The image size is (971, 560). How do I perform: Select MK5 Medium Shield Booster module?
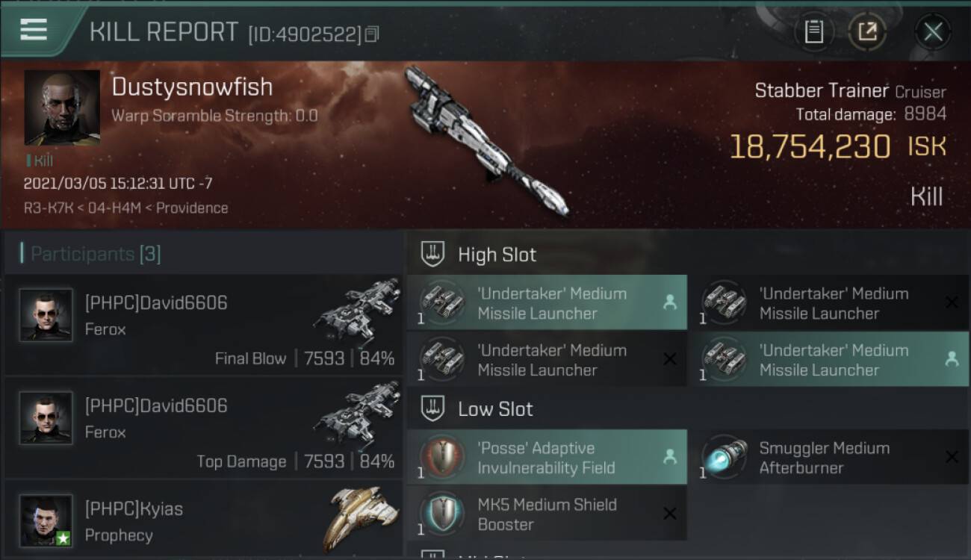[547, 514]
